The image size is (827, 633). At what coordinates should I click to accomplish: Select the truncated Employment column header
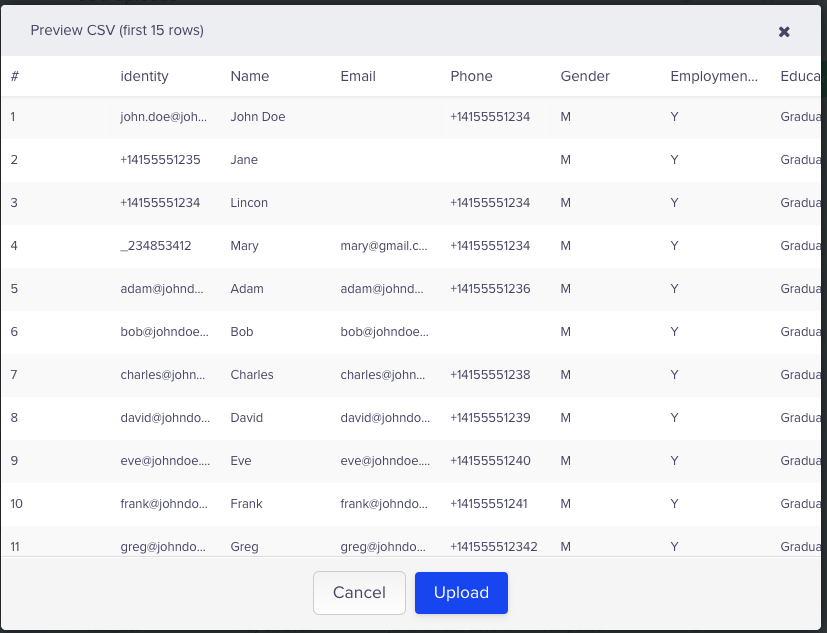coord(715,76)
